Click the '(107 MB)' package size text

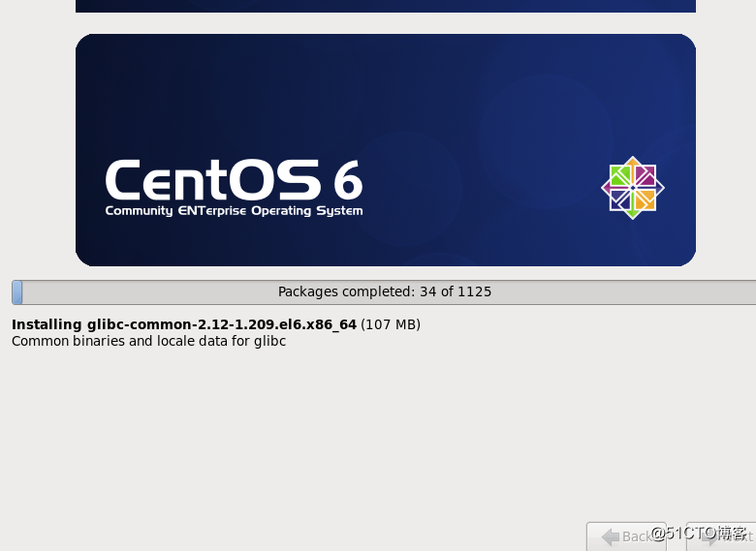[x=391, y=324]
